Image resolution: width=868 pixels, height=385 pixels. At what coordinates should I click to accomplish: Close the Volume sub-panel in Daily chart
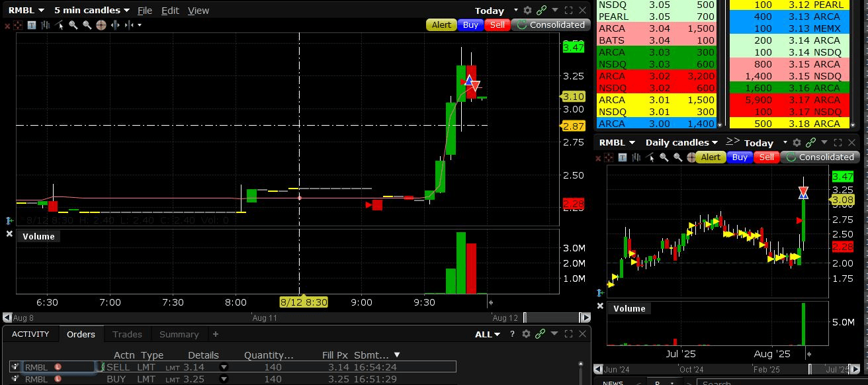(601, 306)
